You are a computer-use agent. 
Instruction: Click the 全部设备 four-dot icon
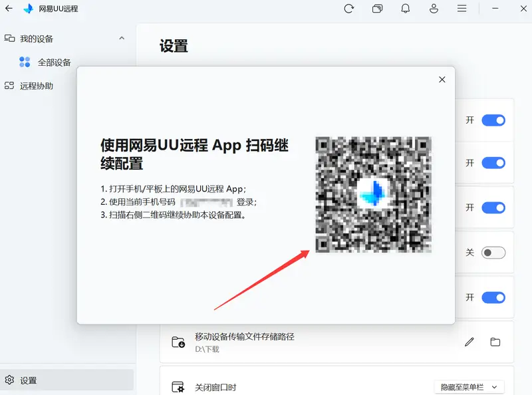pyautogui.click(x=25, y=62)
